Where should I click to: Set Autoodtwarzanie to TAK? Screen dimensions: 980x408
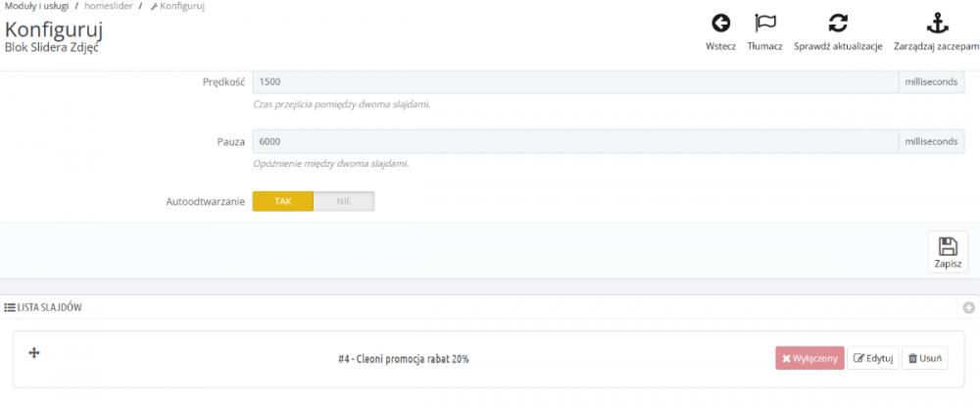[x=283, y=201]
